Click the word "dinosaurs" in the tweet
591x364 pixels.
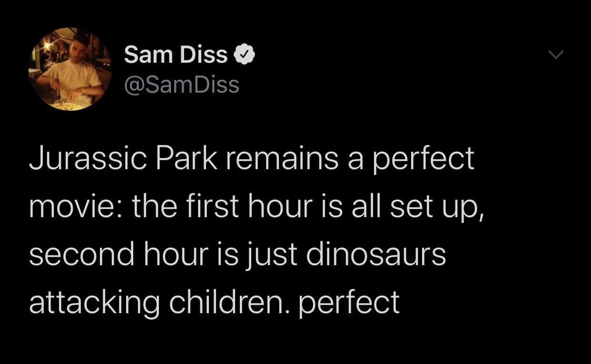[375, 254]
